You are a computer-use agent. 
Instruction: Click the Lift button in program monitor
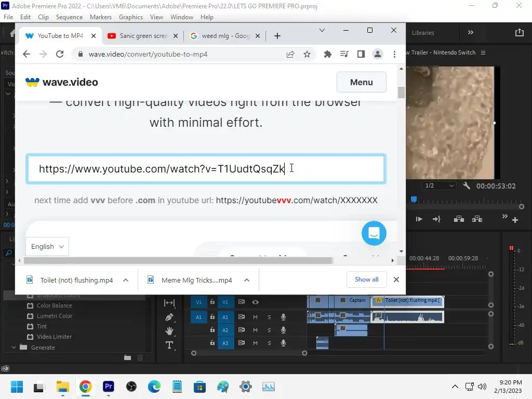[x=459, y=219]
